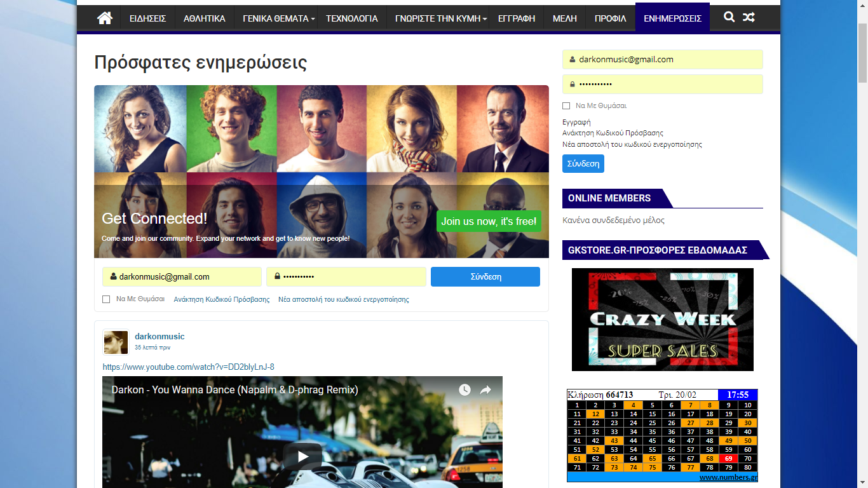This screenshot has height=488, width=868.
Task: Open the ΕΙΔΗΣΕΙΣ menu item
Action: point(147,18)
